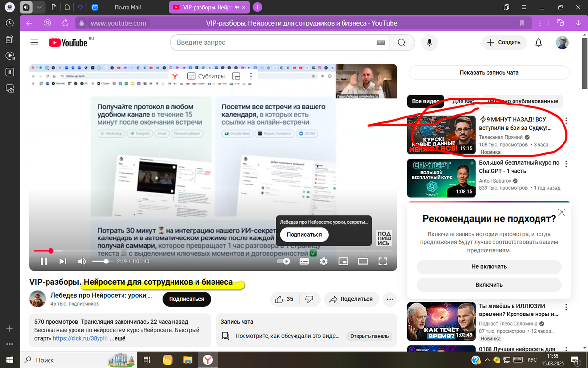
Task: Skip to the next video
Action: pos(63,262)
